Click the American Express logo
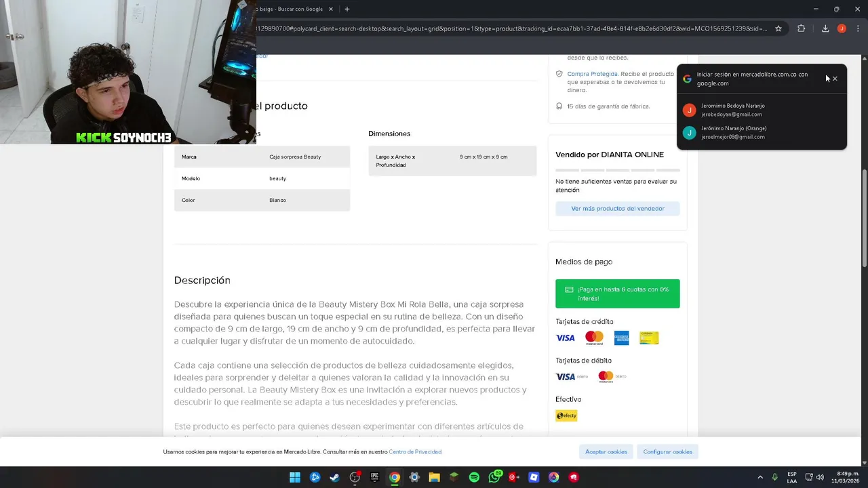Viewport: 868px width, 488px height. point(621,338)
